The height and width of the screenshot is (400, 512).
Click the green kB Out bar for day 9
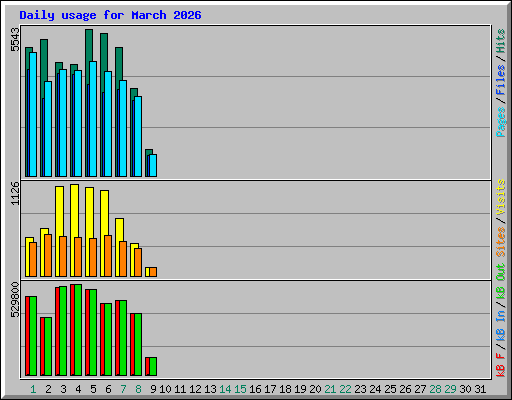tap(153, 366)
